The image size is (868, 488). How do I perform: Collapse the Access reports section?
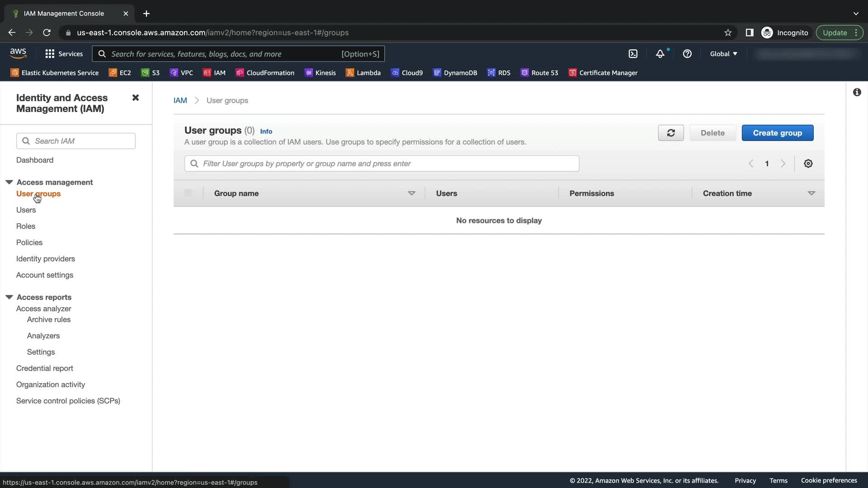(x=9, y=297)
